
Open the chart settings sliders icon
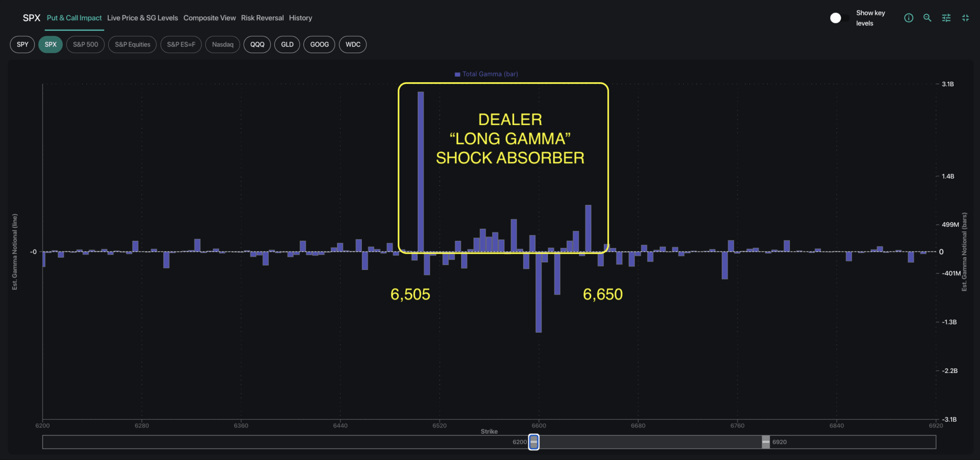tap(947, 18)
